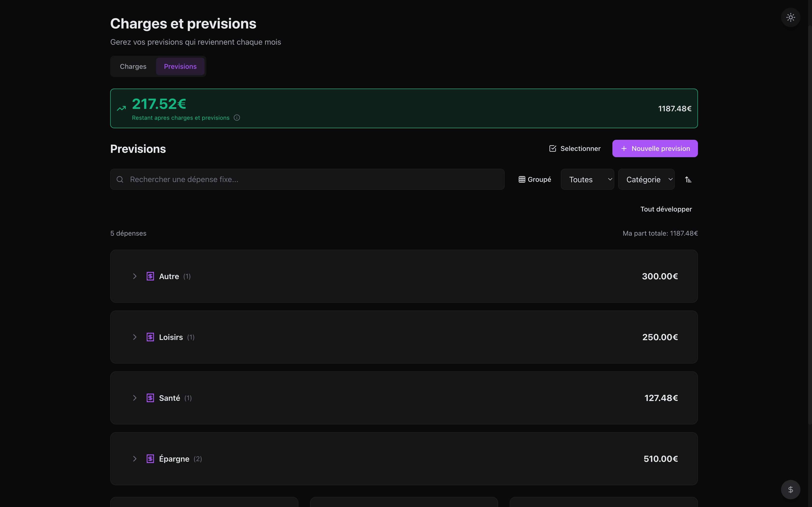The height and width of the screenshot is (507, 812).
Task: Select the Previsions tab
Action: [180, 66]
